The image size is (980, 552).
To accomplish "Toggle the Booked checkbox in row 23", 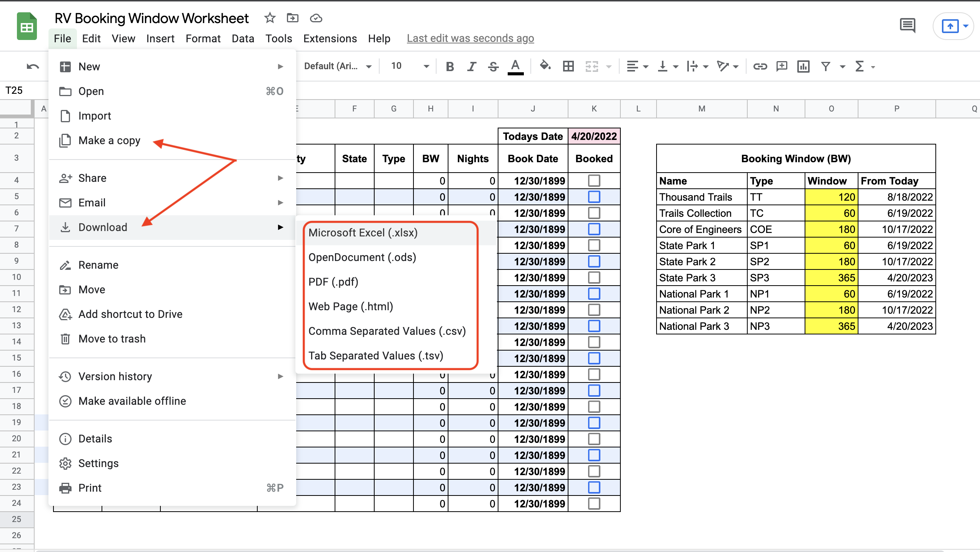I will click(x=594, y=487).
